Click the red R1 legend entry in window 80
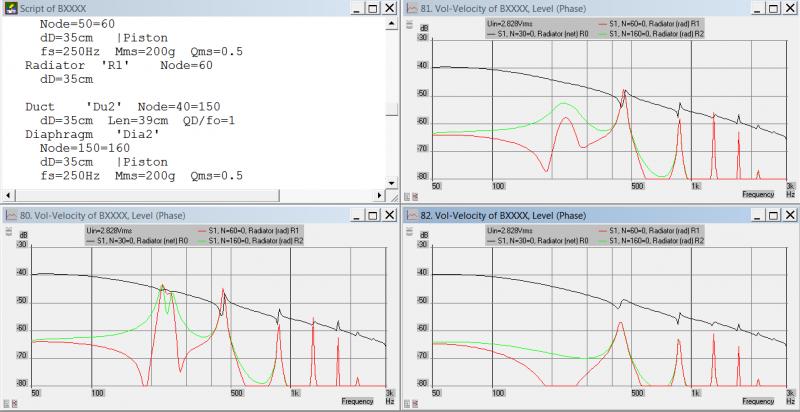Screen dimensions: 800x412 248,230
